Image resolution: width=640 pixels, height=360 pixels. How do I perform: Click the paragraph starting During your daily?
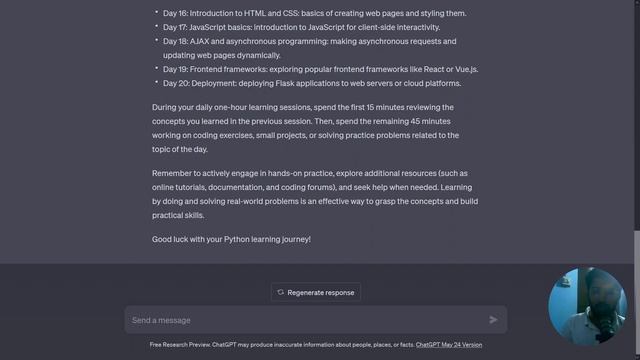305,128
